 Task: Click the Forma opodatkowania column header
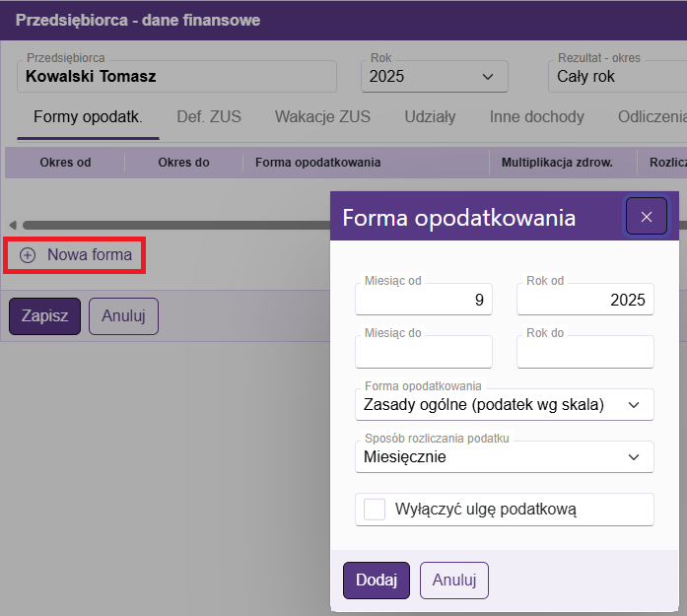click(366, 163)
